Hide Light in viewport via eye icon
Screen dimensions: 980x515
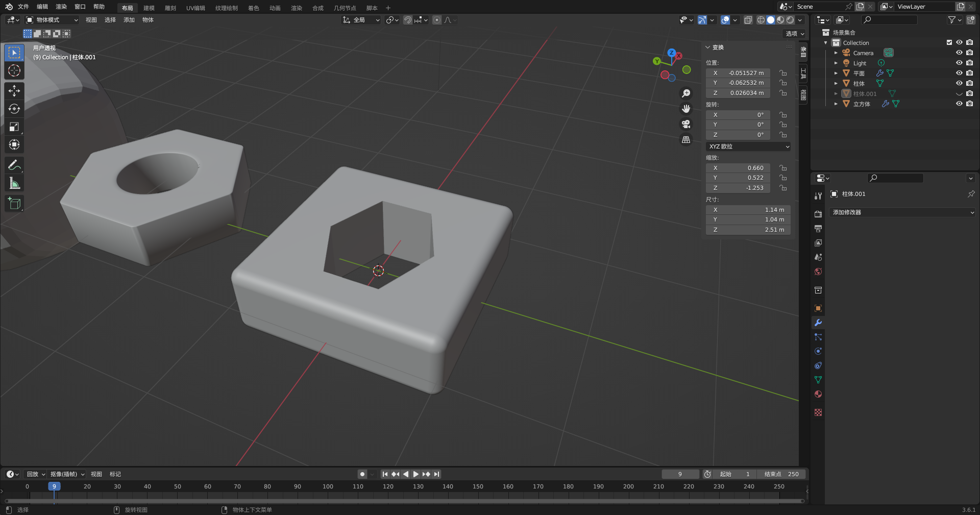tap(959, 63)
